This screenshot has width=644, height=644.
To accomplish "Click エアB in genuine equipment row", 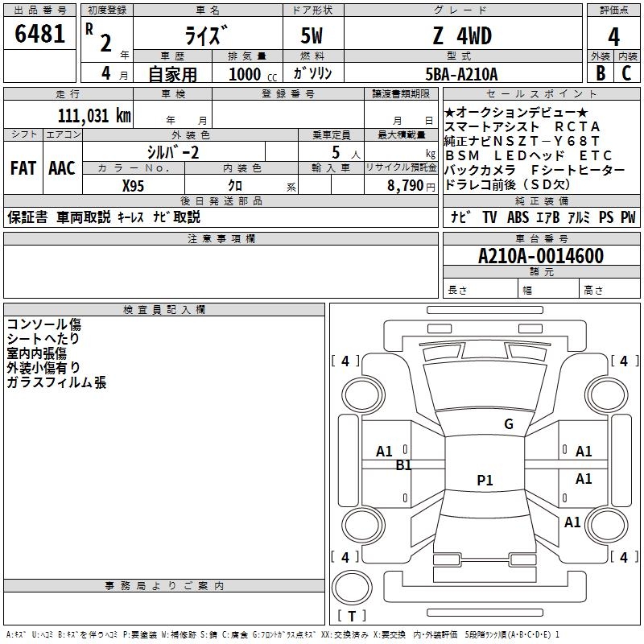I will point(548,217).
